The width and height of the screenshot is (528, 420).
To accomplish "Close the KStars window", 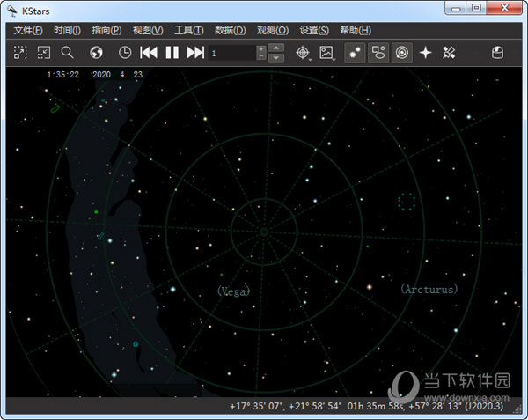I will pyautogui.click(x=504, y=8).
